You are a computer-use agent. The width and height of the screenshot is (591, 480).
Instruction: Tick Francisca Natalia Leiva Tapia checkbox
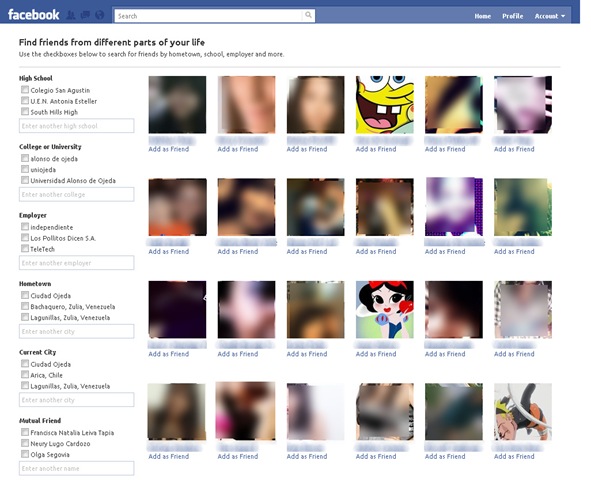tap(25, 433)
